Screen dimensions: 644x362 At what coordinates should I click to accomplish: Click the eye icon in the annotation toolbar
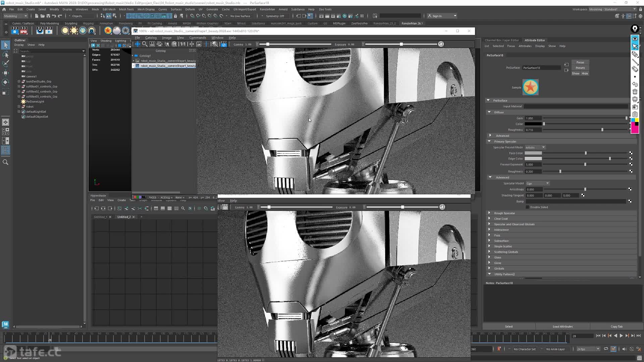[x=635, y=39]
